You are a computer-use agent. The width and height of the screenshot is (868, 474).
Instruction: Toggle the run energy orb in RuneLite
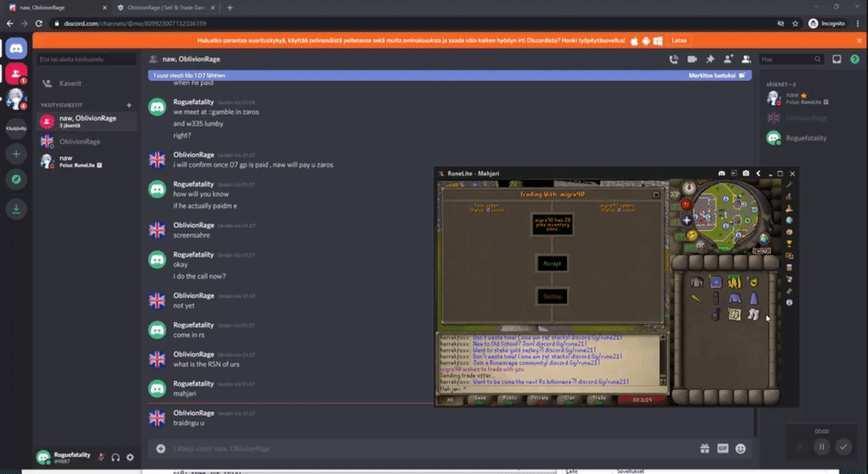point(692,234)
